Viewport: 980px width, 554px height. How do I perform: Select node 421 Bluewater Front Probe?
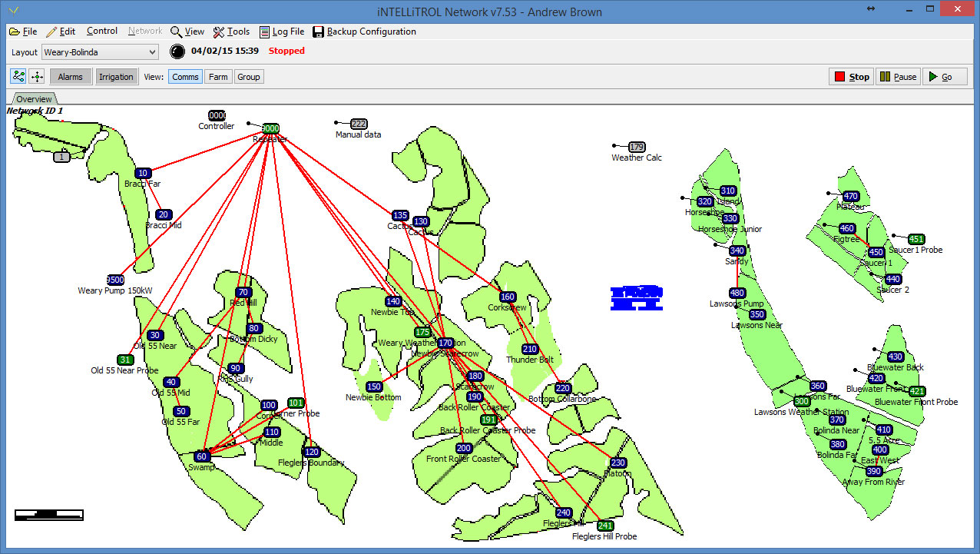click(x=917, y=391)
